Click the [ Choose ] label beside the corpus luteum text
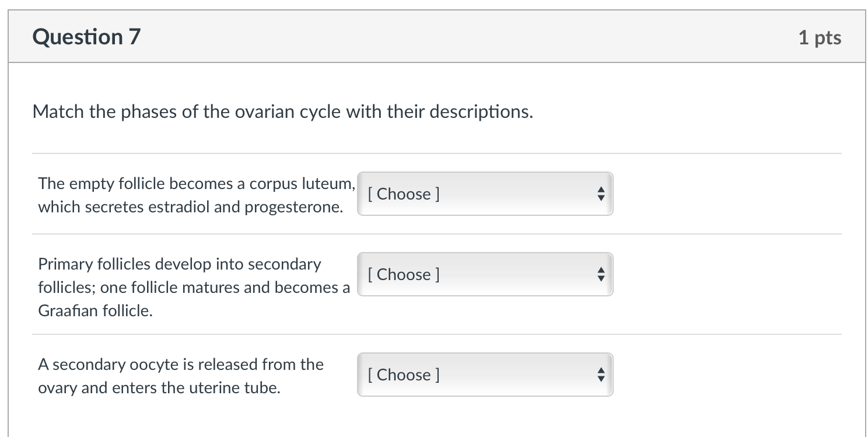Image resolution: width=868 pixels, height=437 pixels. point(403,194)
